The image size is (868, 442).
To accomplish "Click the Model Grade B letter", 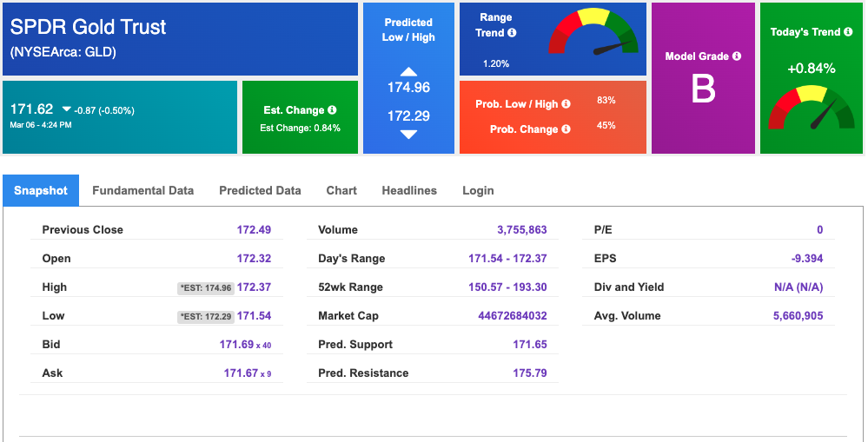I will pyautogui.click(x=703, y=89).
